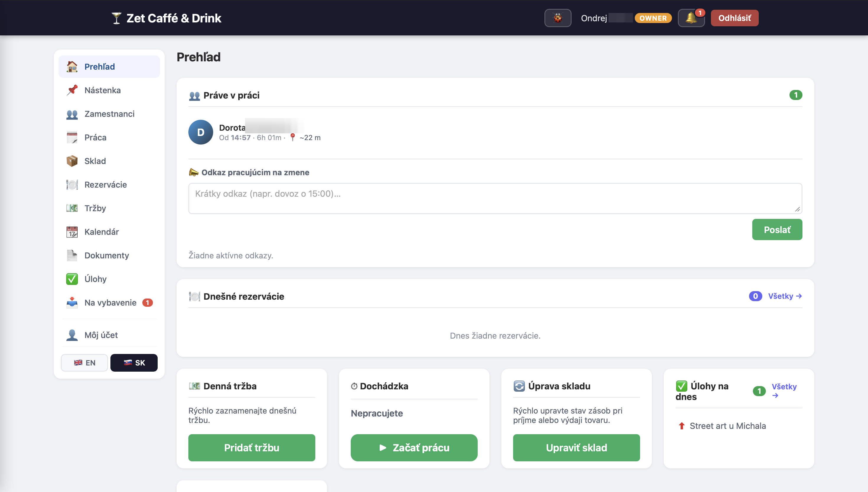Open Všetky link in Dnešné rezervácie
Viewport: 868px width, 492px height.
(785, 296)
